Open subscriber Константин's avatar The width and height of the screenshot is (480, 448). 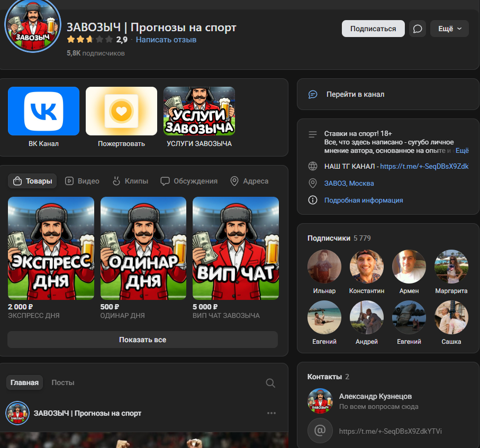(x=367, y=267)
